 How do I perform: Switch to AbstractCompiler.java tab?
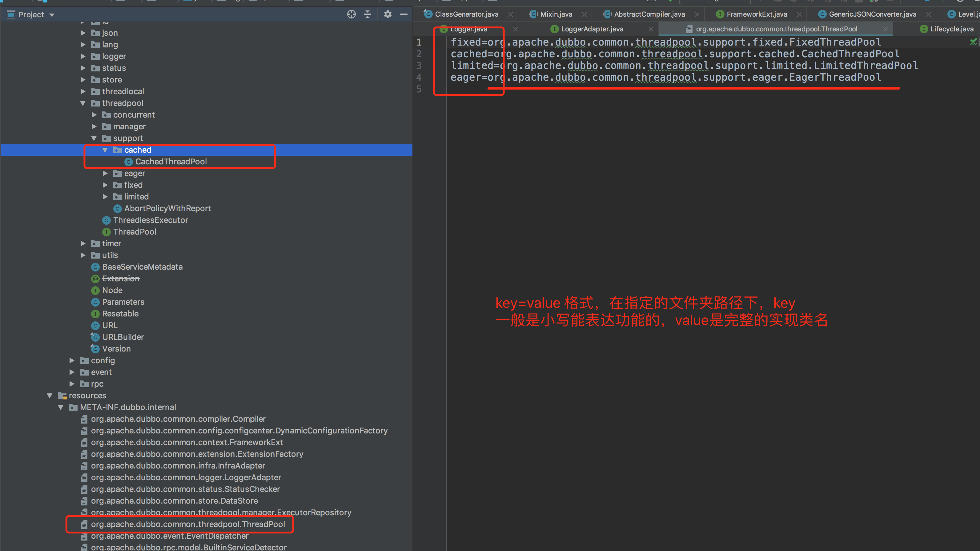649,14
